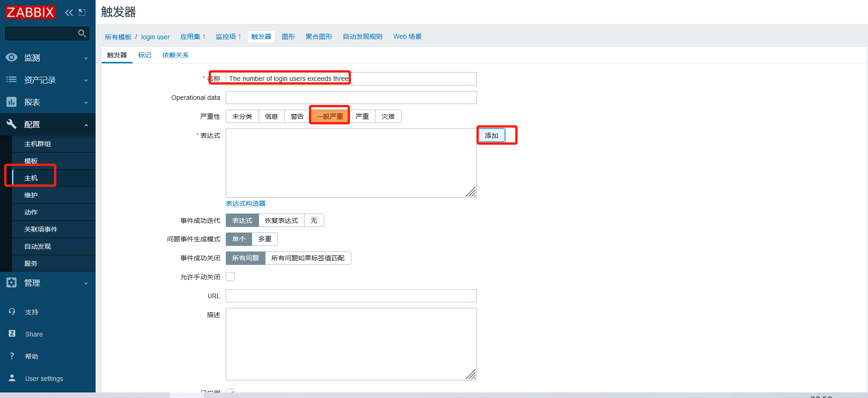Click the 表达式 text area
Image resolution: width=868 pixels, height=398 pixels.
(x=351, y=163)
